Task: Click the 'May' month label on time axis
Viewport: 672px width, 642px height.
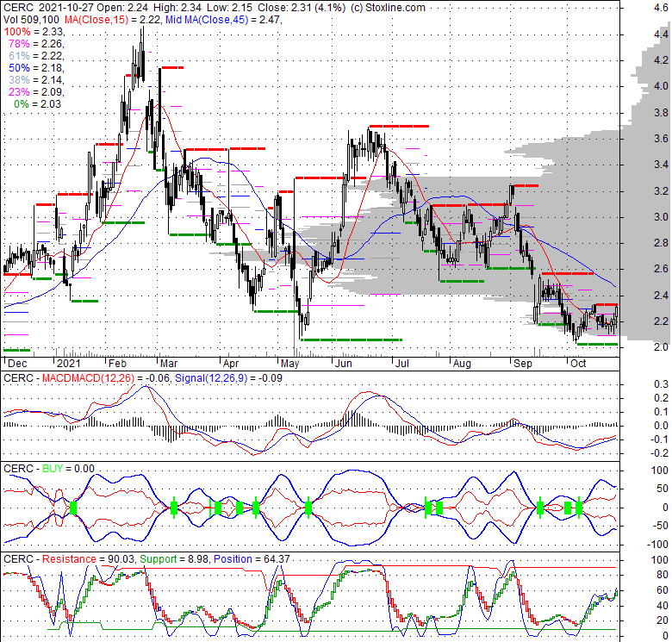Action: (x=289, y=364)
